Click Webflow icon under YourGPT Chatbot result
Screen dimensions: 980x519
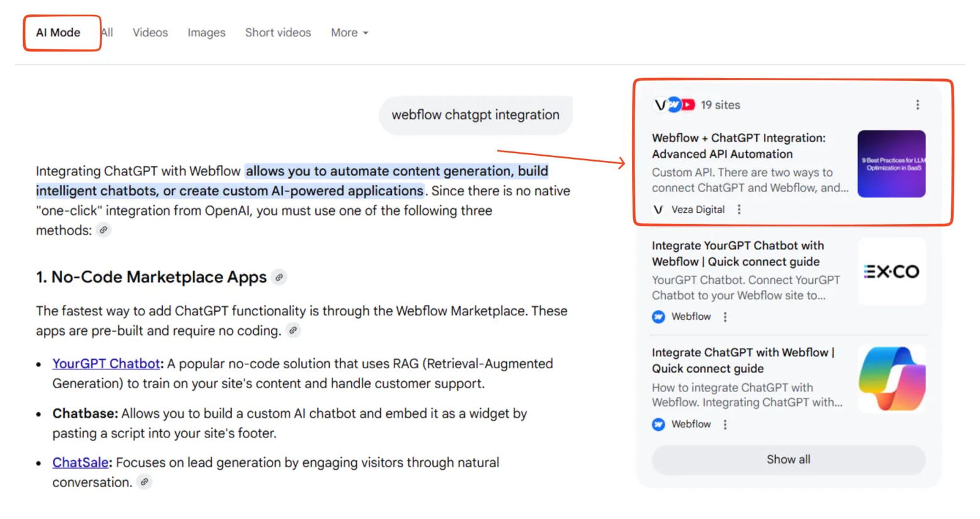pos(658,317)
